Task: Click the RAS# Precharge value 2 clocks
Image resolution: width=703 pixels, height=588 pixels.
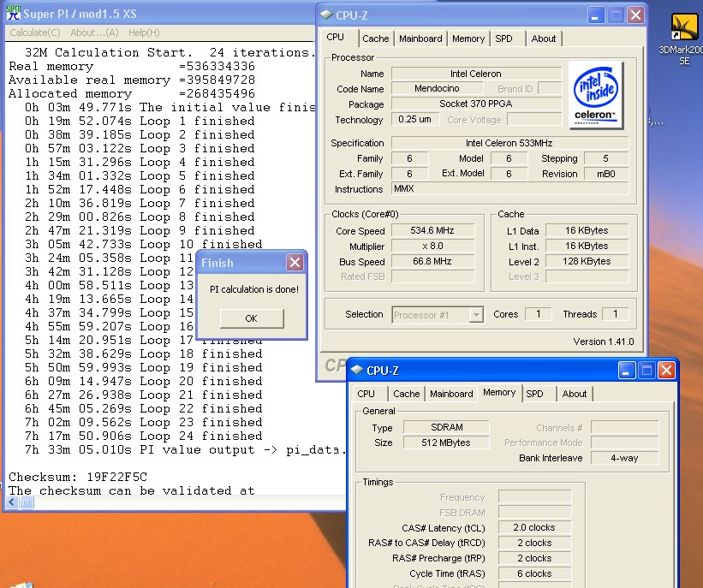Action: (534, 558)
